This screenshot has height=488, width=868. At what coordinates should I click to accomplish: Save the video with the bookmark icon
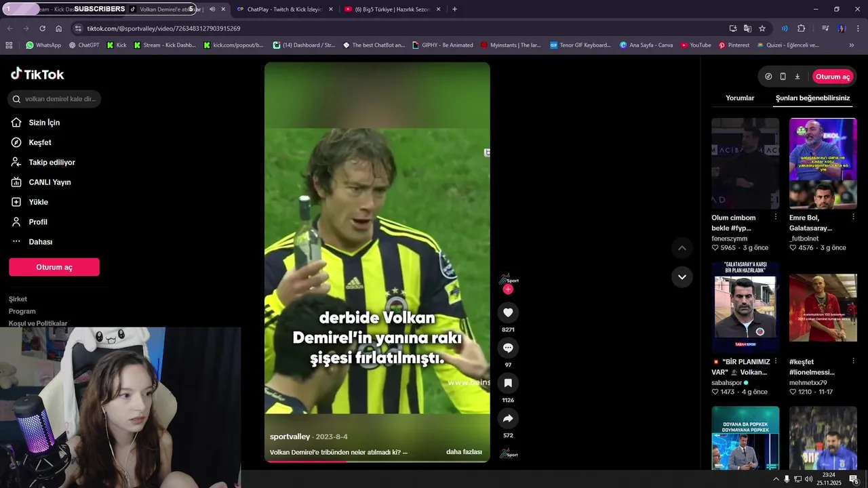coord(508,383)
